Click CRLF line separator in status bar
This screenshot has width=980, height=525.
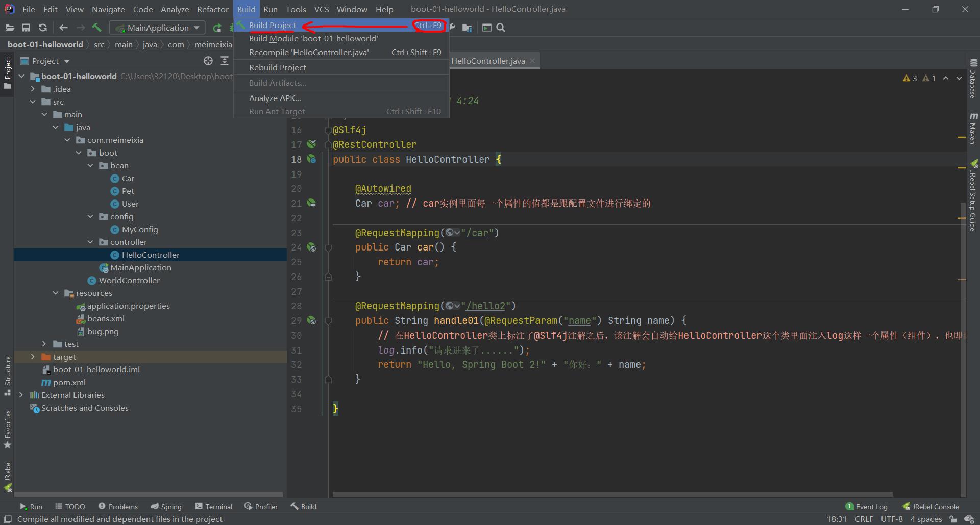(x=864, y=519)
